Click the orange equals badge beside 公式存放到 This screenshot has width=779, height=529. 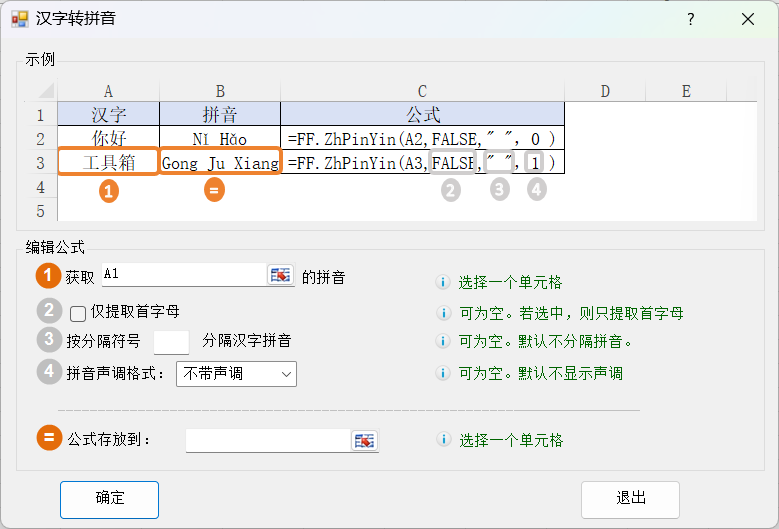click(x=49, y=438)
